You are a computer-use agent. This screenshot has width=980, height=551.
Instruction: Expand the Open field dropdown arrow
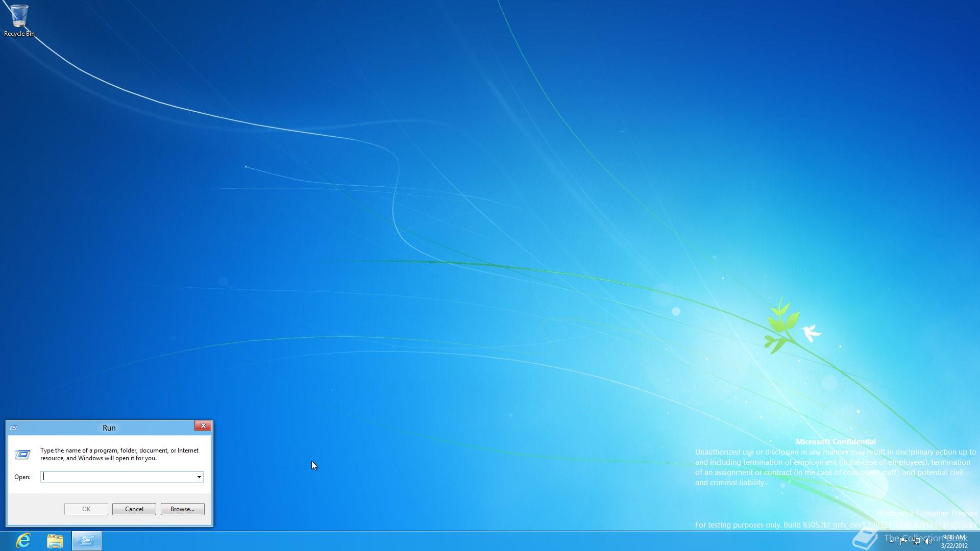[199, 477]
